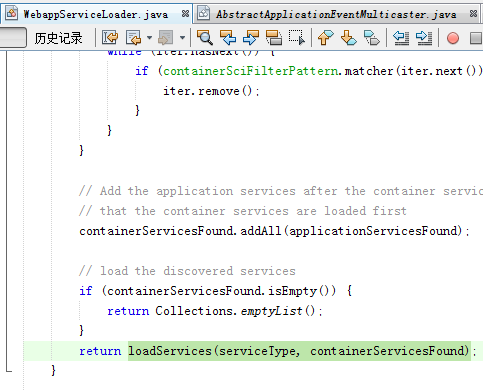Click the comment 'that the container services are loaded first'
Viewport: 483px width, 390px height.
[x=243, y=211]
